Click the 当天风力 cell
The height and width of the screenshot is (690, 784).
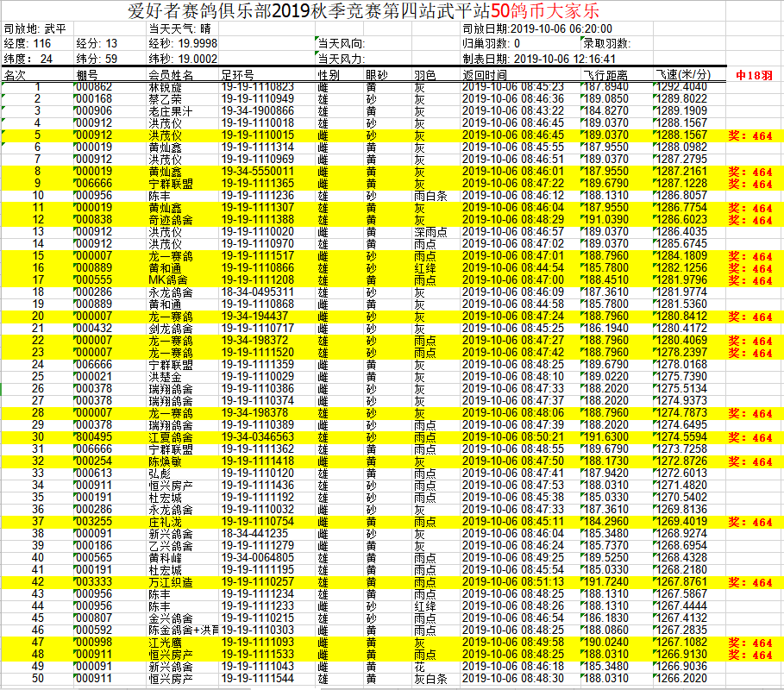(x=342, y=59)
